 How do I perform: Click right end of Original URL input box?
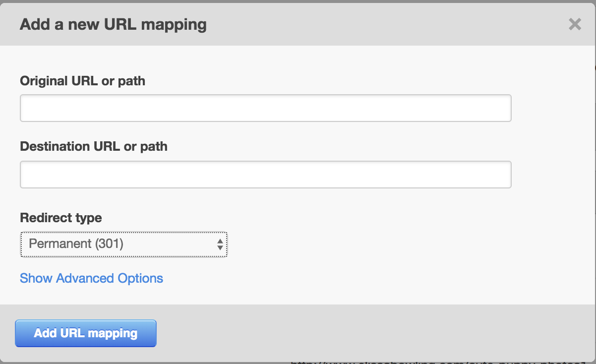click(x=501, y=108)
